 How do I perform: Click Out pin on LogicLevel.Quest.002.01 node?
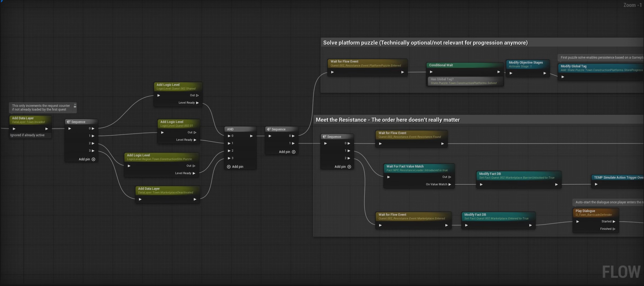pos(195,132)
